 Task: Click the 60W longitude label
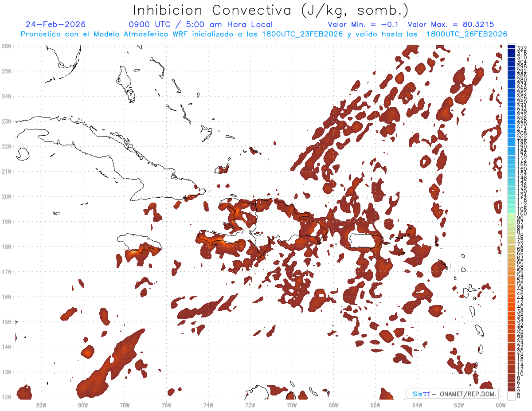(501, 404)
